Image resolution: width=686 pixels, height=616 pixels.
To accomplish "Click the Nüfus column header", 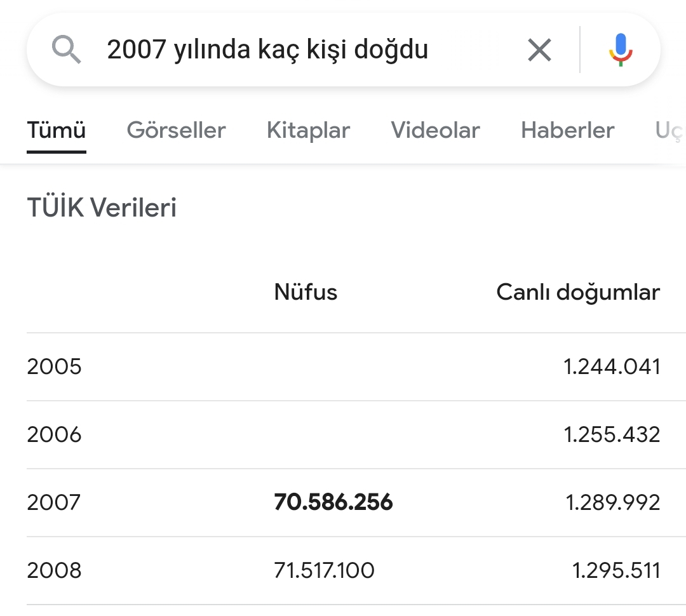I will 306,292.
